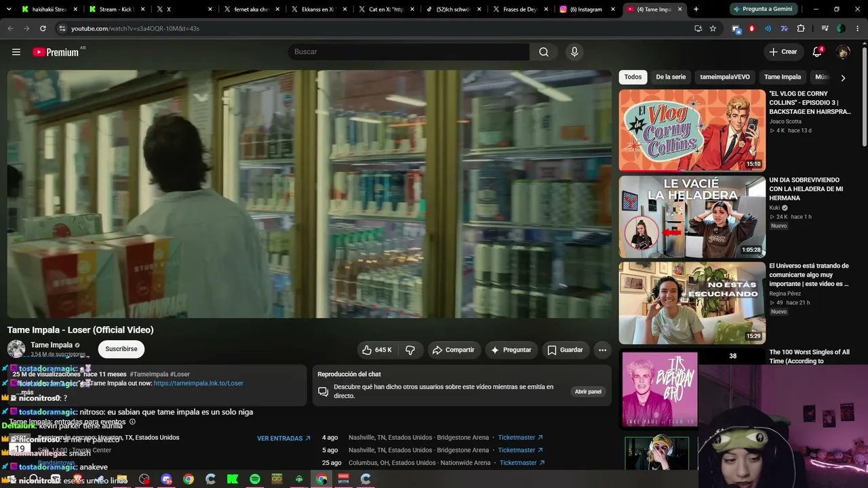This screenshot has height=488, width=868.
Task: Open the "No estás escuchando" video thumbnail
Action: tap(692, 303)
